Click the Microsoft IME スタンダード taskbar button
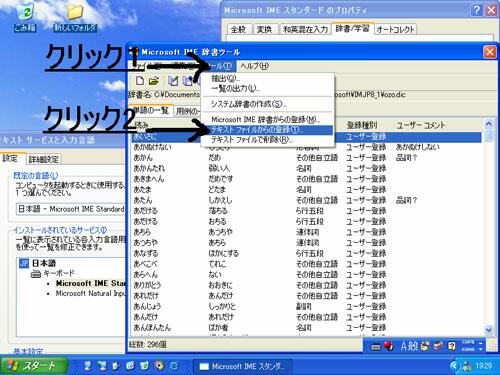 click(243, 366)
